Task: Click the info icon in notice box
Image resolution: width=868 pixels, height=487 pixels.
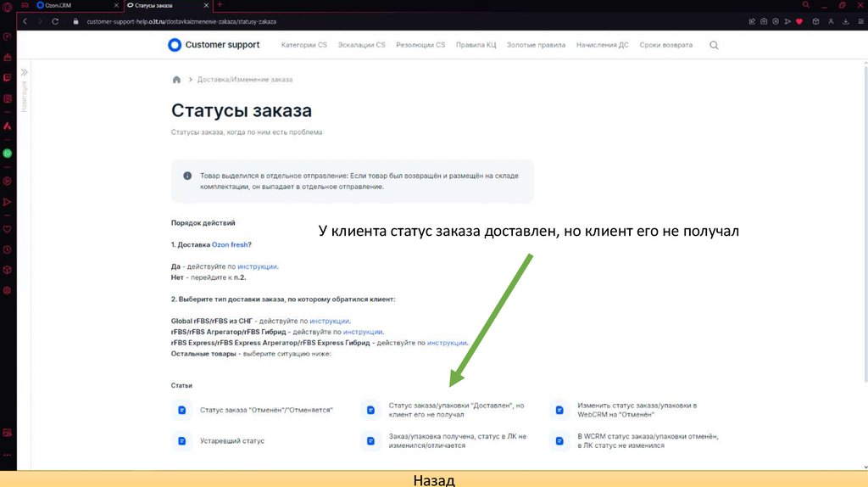Action: pyautogui.click(x=187, y=176)
